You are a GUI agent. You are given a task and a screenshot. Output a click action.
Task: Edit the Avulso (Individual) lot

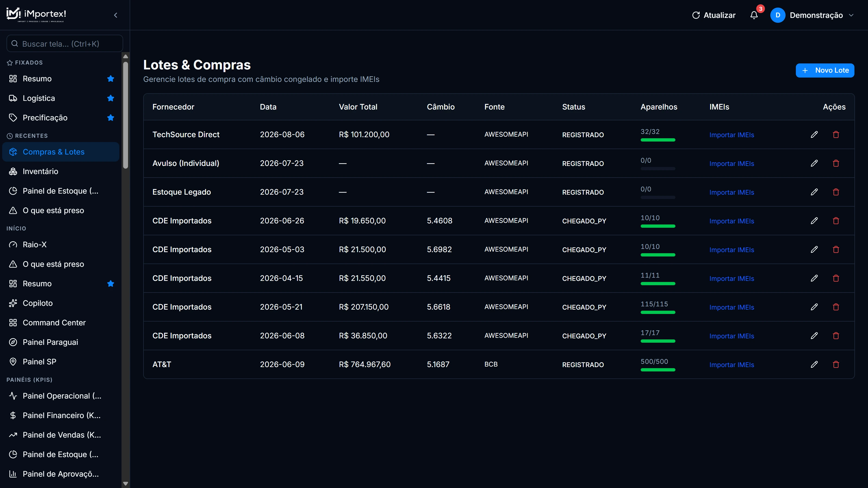[x=814, y=163]
